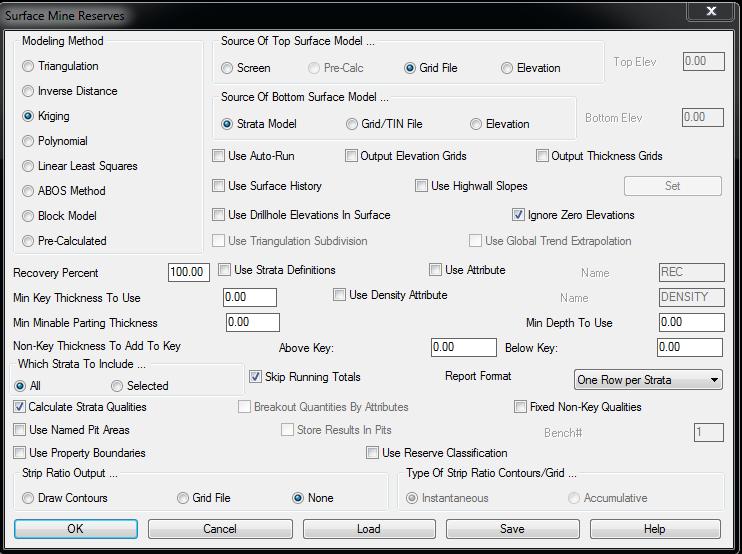742x554 pixels.
Task: Click the OK button
Action: tap(76, 529)
